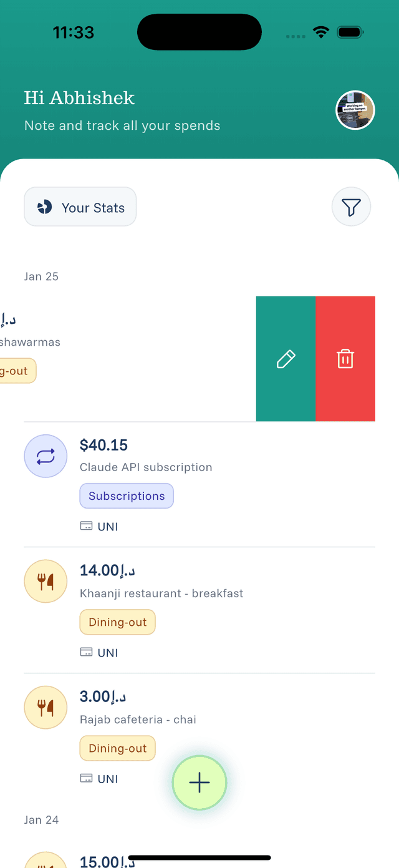This screenshot has height=868, width=399.
Task: Tap the profile avatar picture
Action: pyautogui.click(x=355, y=110)
